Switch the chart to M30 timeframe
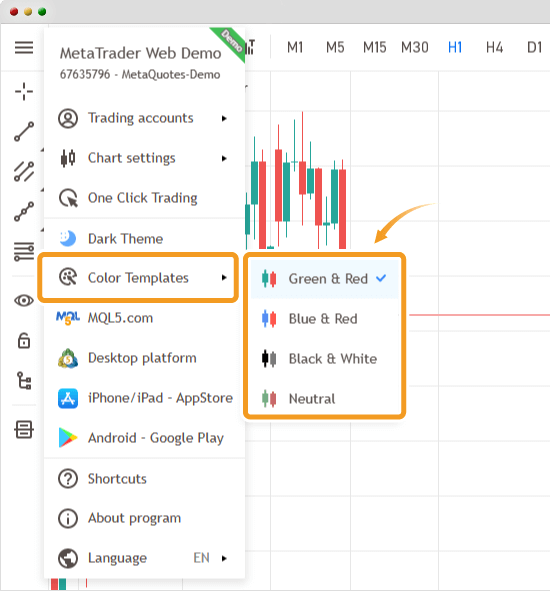 (415, 47)
